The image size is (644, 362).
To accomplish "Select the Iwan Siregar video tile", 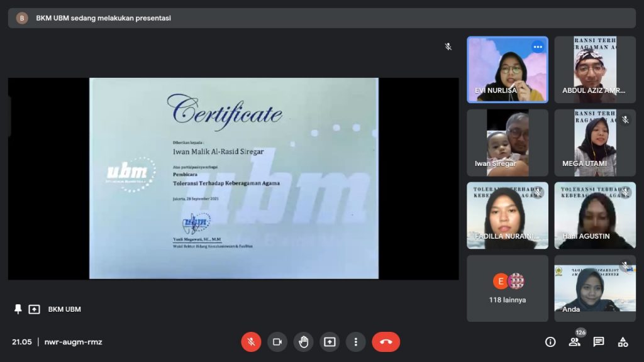I will point(508,143).
